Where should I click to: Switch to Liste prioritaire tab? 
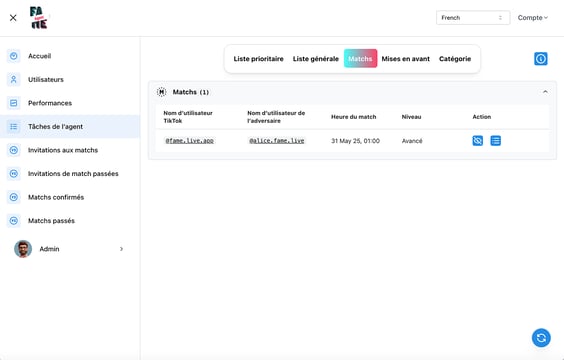[x=258, y=59]
